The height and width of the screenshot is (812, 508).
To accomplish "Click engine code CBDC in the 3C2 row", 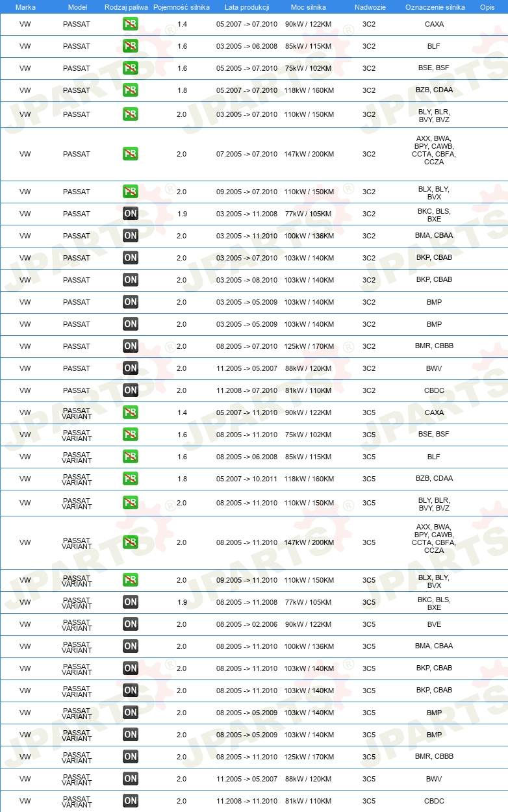I will [434, 390].
